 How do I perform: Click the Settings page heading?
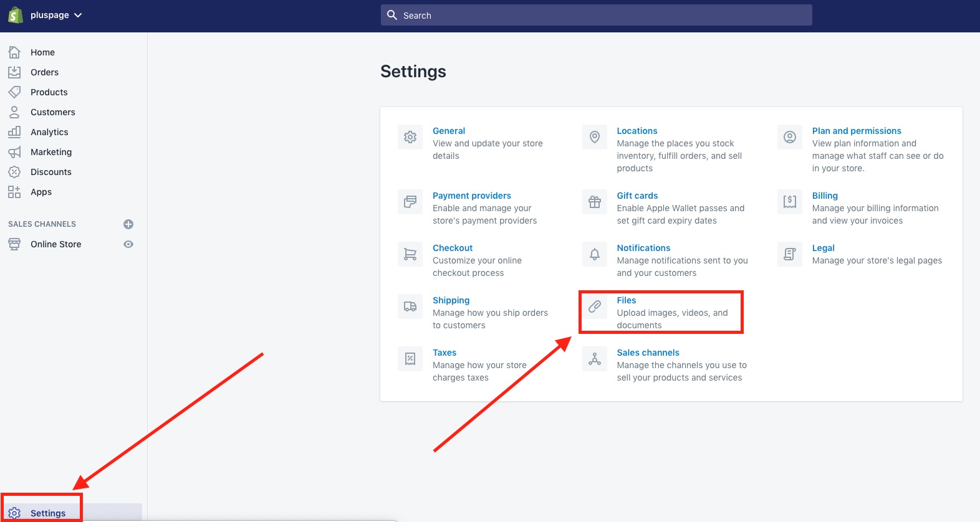[413, 72]
